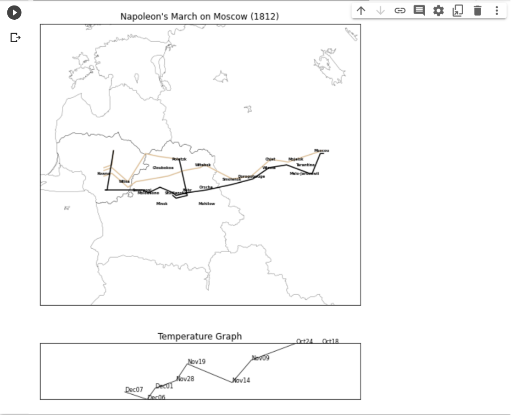This screenshot has width=532, height=415.
Task: Mirror cell in a new tab
Action: (458, 11)
